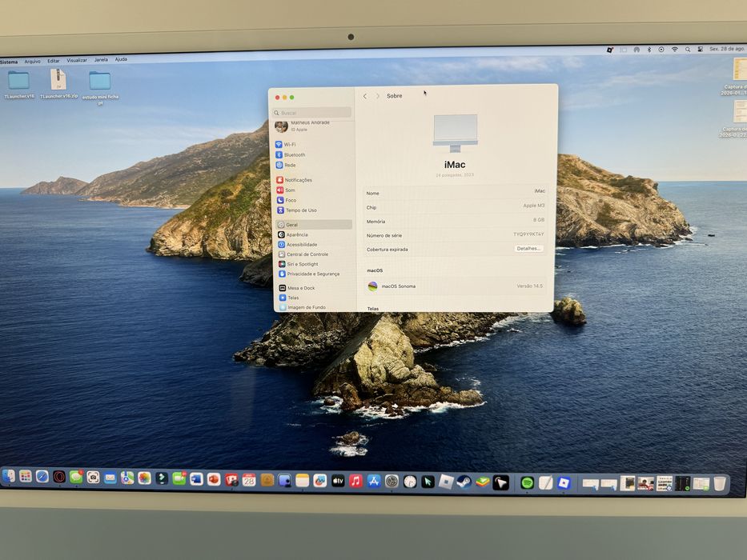The height and width of the screenshot is (560, 747).
Task: Launch Opera browser from the dock
Action: (59, 477)
